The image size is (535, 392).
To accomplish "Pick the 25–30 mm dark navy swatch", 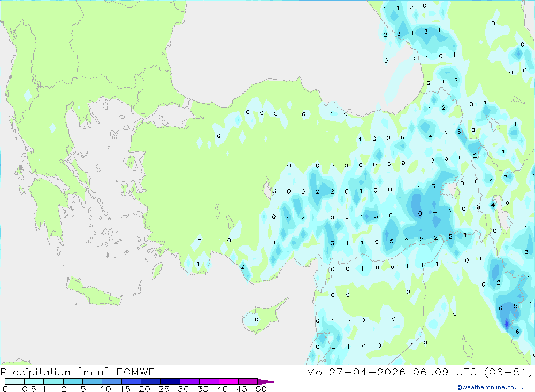I will click(x=170, y=381).
